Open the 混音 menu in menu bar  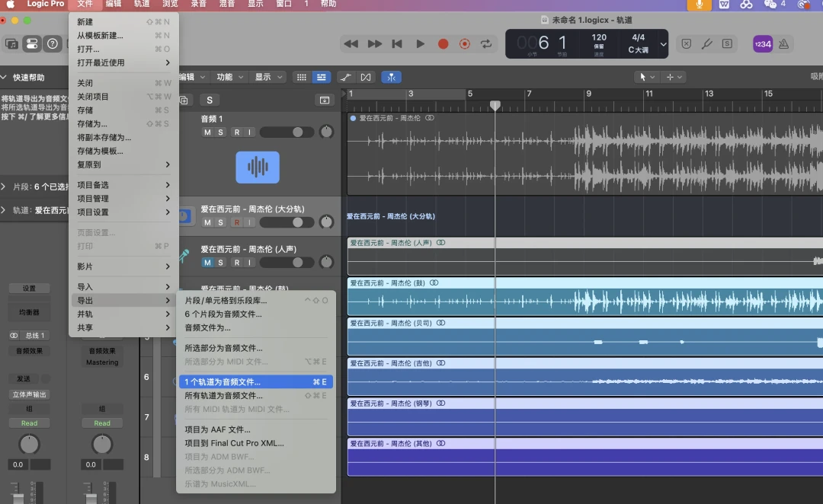tap(227, 5)
